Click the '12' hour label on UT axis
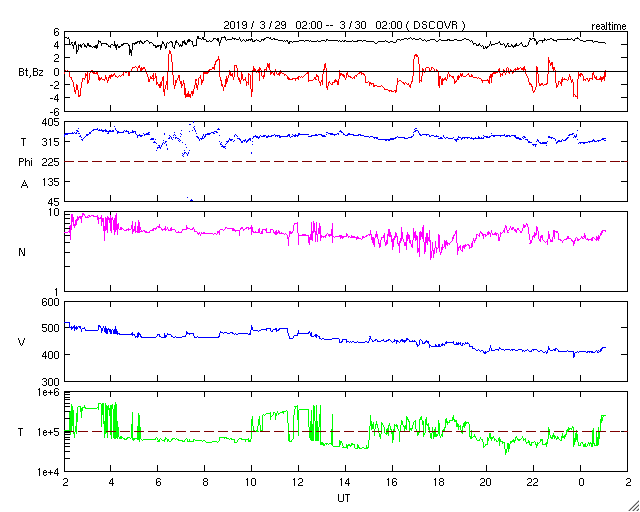 [x=298, y=483]
